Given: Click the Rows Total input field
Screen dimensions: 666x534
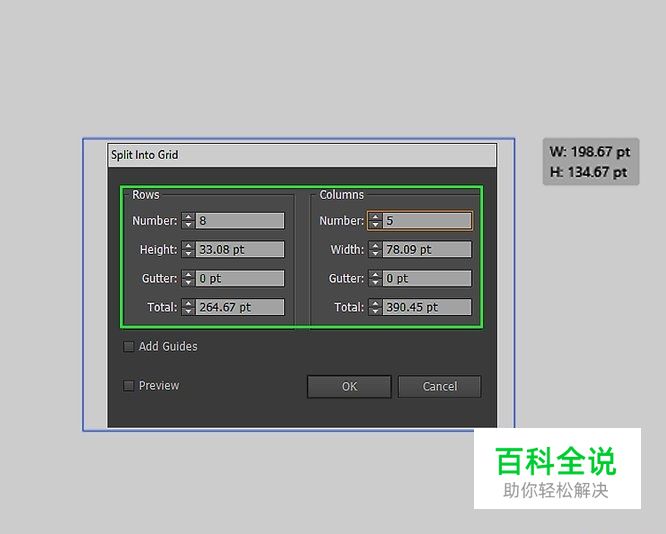Looking at the screenshot, I should point(240,307).
